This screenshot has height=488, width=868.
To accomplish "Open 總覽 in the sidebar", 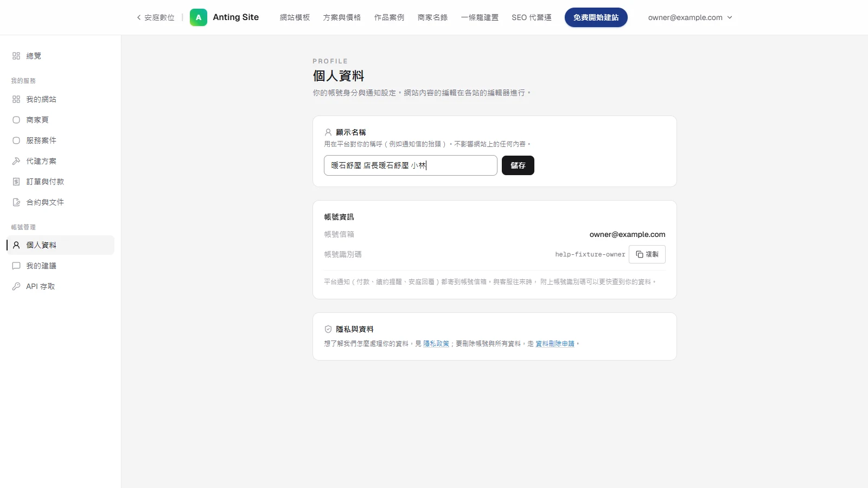I will [x=60, y=56].
